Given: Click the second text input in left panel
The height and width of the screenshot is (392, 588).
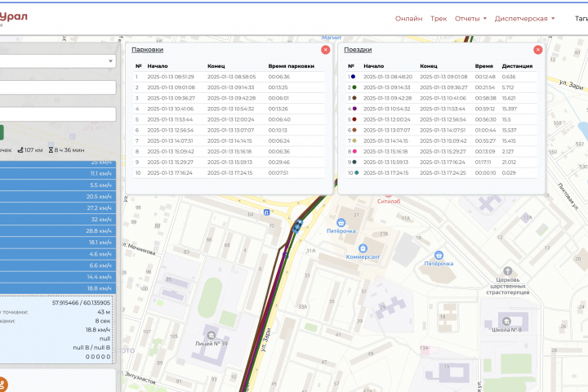Looking at the screenshot, I should [x=58, y=114].
